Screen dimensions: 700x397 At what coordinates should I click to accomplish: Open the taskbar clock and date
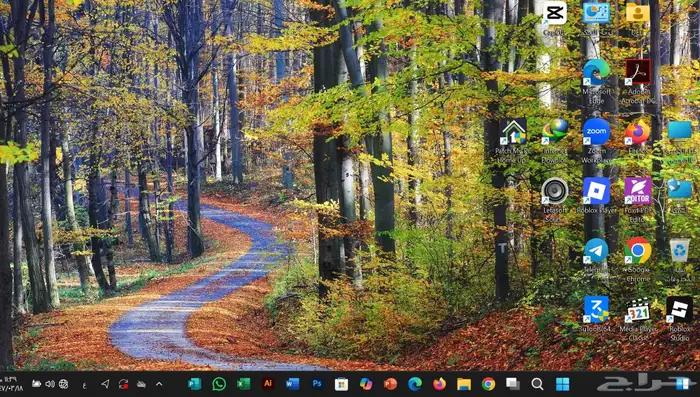(x=12, y=384)
